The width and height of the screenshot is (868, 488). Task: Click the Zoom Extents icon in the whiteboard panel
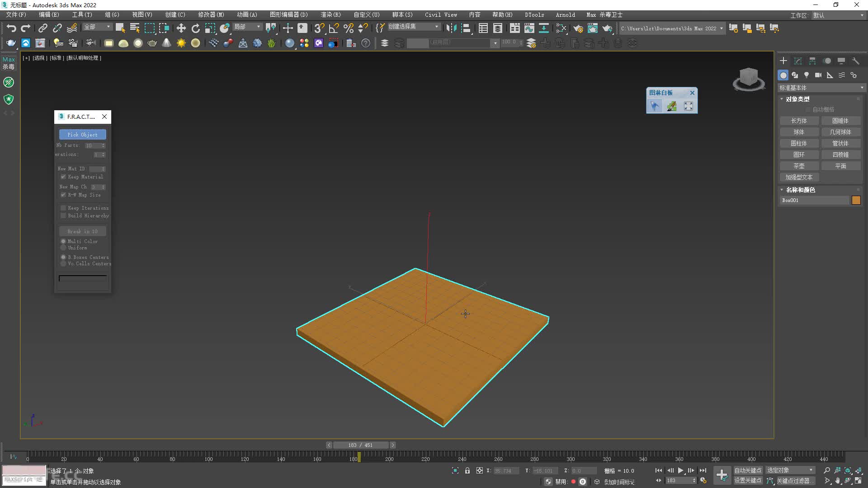pyautogui.click(x=689, y=106)
